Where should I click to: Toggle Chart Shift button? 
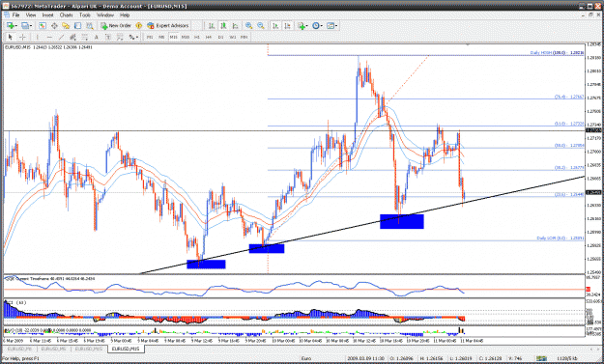[x=287, y=25]
